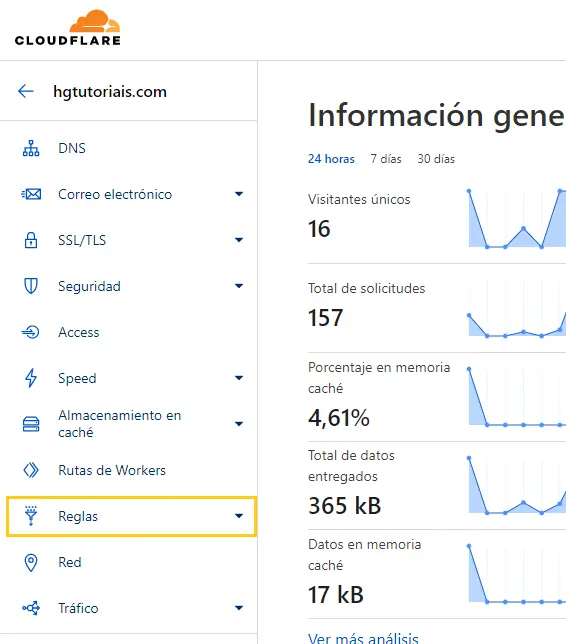Open the DNS network icon
This screenshot has height=644, width=566.
[x=31, y=148]
